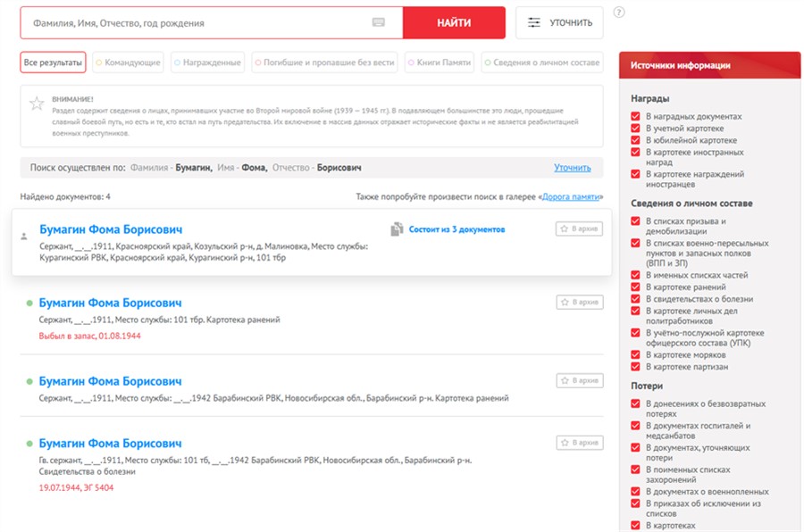
Task: Add the Свидетельства о болезни result to the archive
Action: (x=580, y=443)
